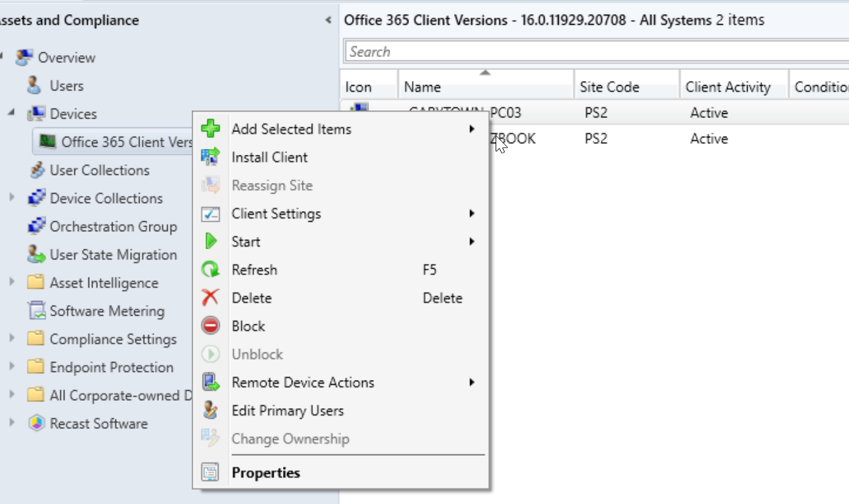
Task: Click the Properties icon at menu bottom
Action: coord(211,472)
